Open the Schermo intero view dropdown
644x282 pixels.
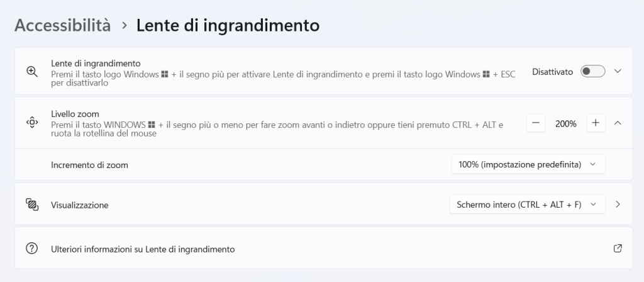527,205
